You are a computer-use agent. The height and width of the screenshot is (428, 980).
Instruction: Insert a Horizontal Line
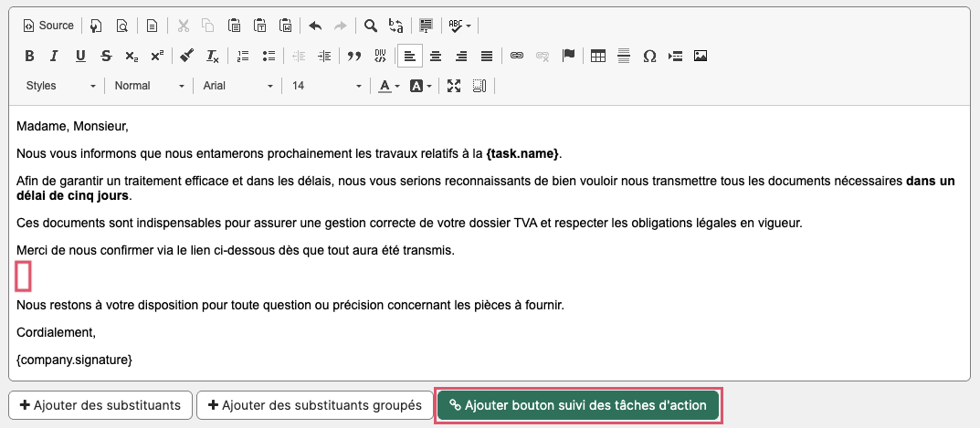point(624,56)
